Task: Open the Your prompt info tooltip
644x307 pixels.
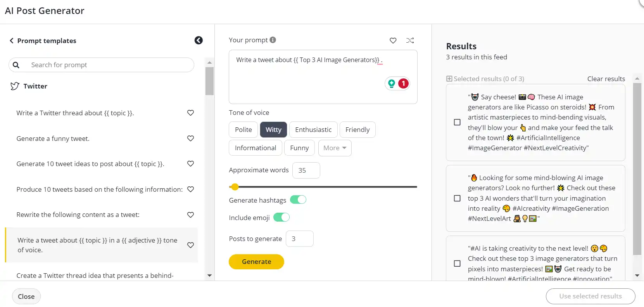Action: [x=273, y=40]
